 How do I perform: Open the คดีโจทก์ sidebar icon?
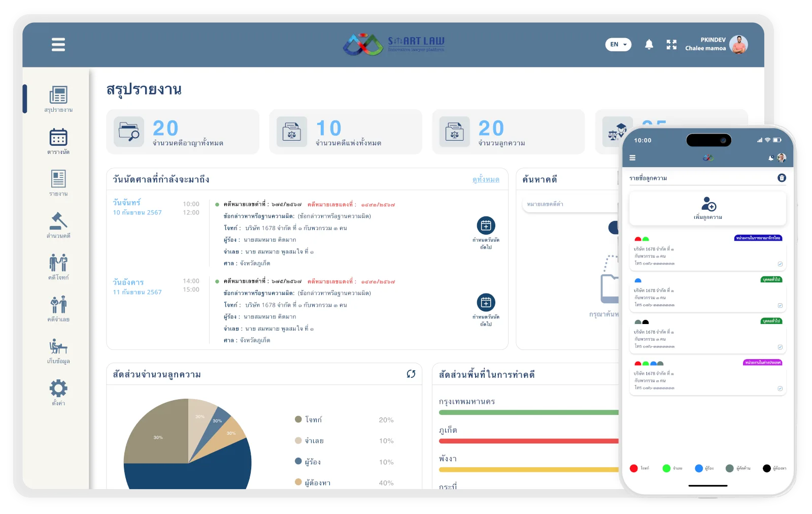[58, 267]
